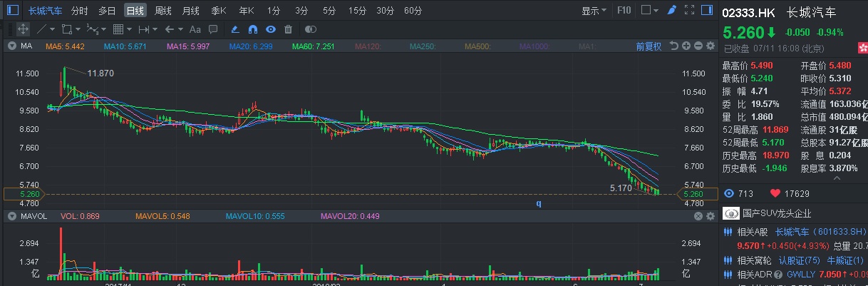The height and width of the screenshot is (286, 868).
Task: Click the q marker on chart timeline
Action: click(539, 203)
